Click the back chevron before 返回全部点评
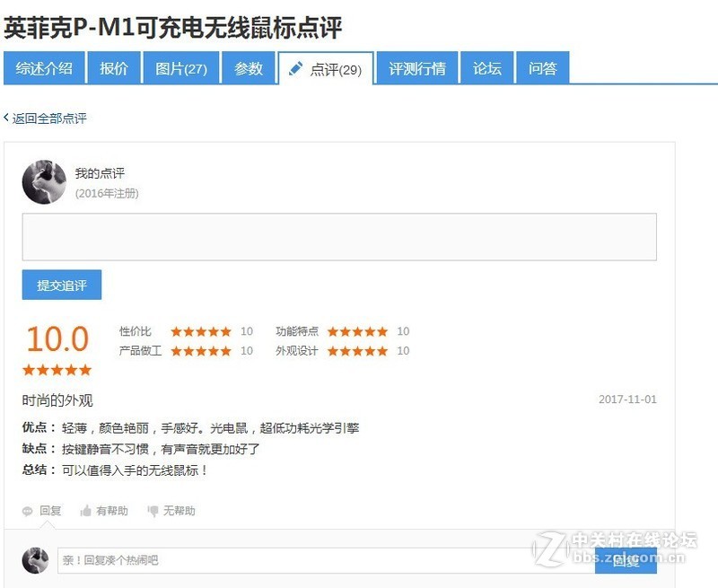This screenshot has width=718, height=588. pyautogui.click(x=6, y=118)
